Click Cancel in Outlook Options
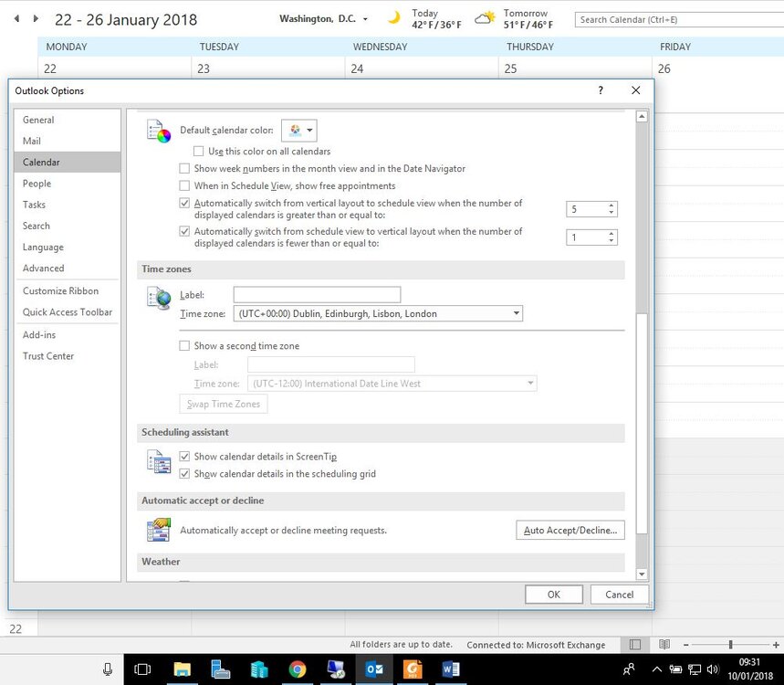This screenshot has width=784, height=685. 619,595
